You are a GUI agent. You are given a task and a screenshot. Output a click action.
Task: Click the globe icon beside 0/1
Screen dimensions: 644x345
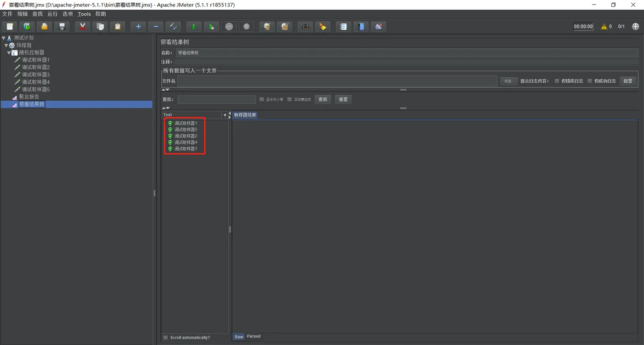coord(636,27)
